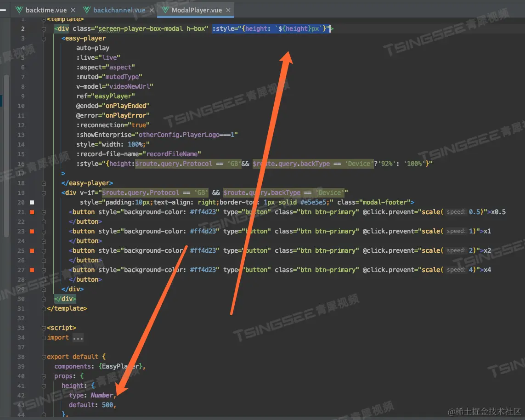Collapse the props object fold on line 40
Image resolution: width=525 pixels, height=420 pixels.
44,376
